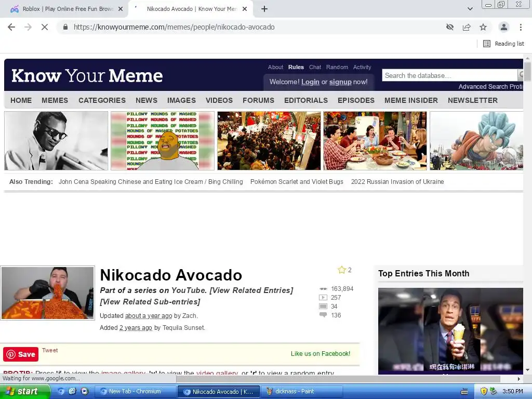This screenshot has width=532, height=399.
Task: Click Like us on Facebook link
Action: [x=320, y=353]
